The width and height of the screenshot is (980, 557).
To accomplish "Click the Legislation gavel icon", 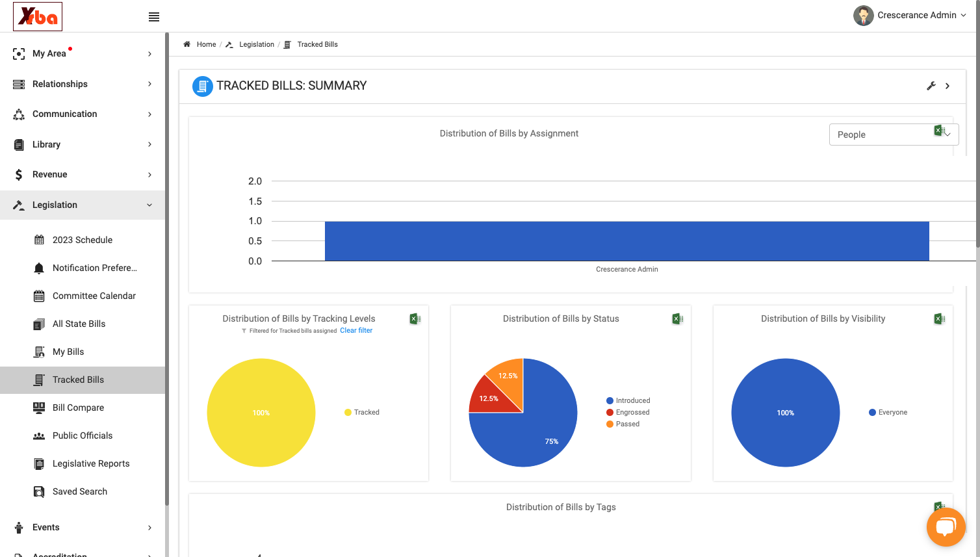I will [x=19, y=205].
